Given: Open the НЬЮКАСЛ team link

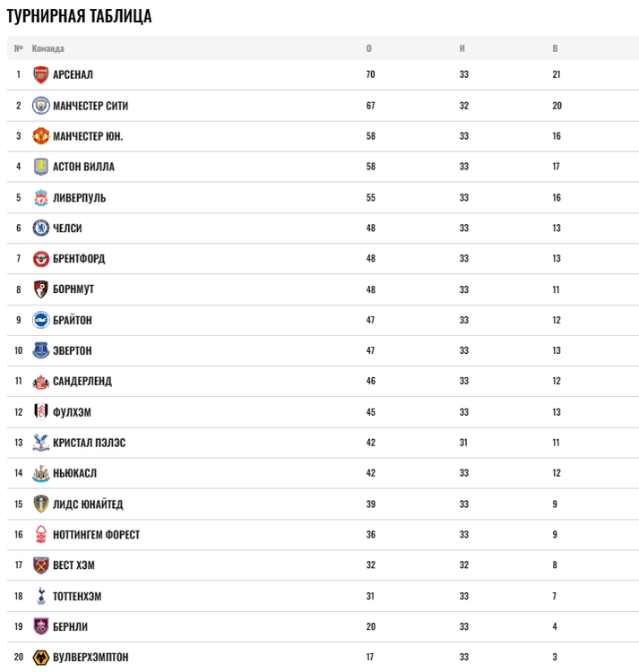Looking at the screenshot, I should click(74, 473).
